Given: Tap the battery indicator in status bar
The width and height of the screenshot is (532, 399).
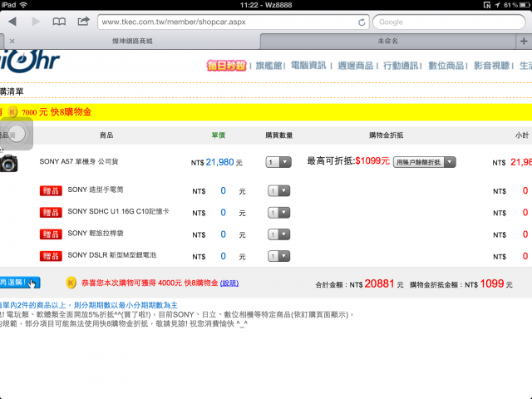Looking at the screenshot, I should coord(524,5).
